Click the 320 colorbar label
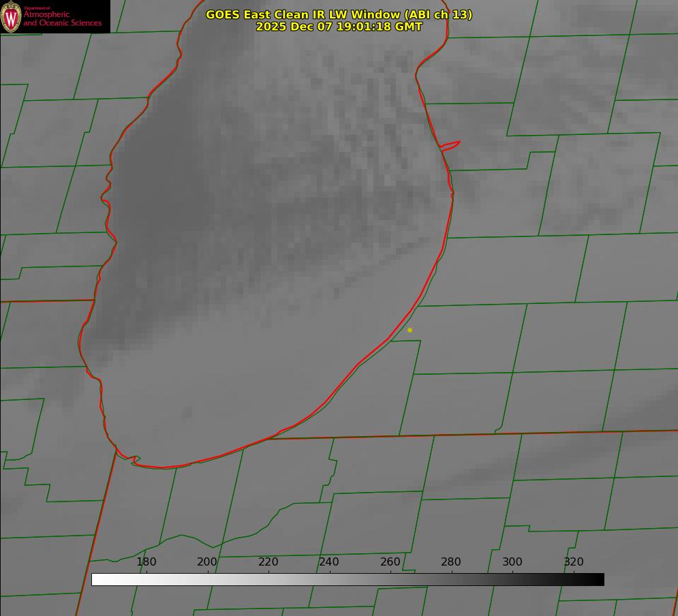 pos(574,562)
